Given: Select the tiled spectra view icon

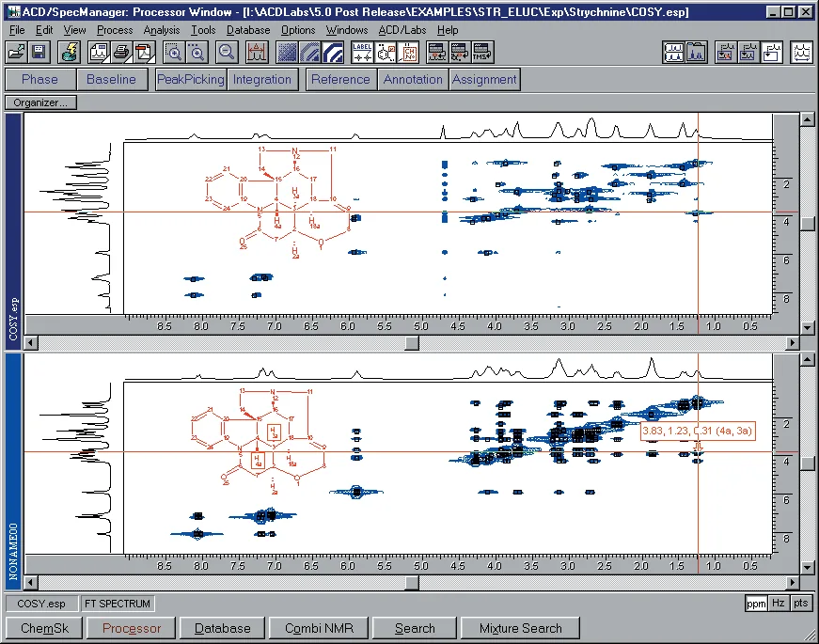Looking at the screenshot, I should pos(673,53).
